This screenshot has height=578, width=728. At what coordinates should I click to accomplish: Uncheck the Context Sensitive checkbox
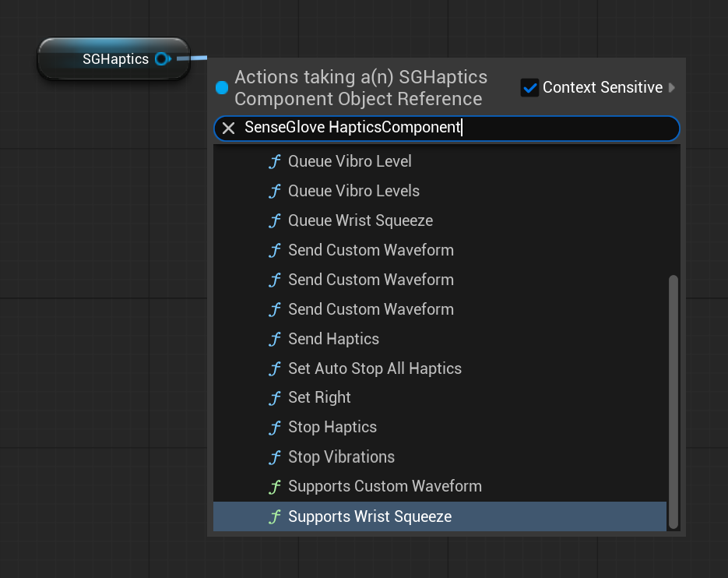[530, 87]
